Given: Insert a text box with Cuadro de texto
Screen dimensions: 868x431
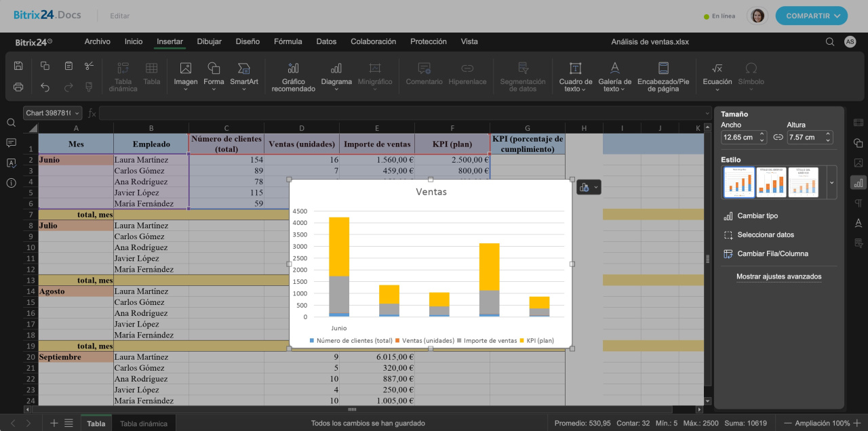Looking at the screenshot, I should (x=575, y=75).
